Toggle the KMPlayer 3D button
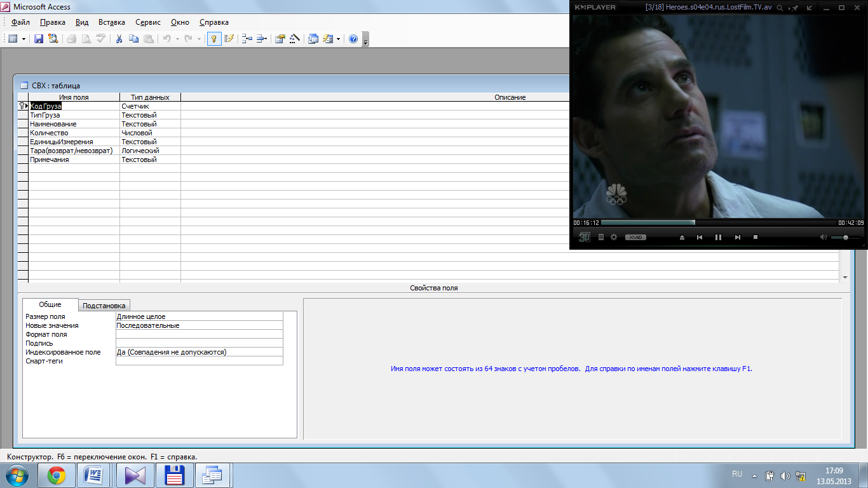 [x=585, y=237]
